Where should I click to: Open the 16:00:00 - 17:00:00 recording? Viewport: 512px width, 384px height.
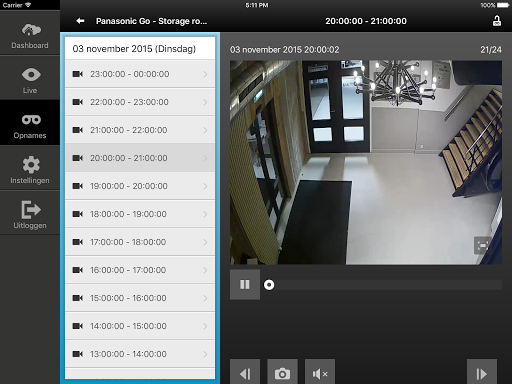tap(140, 270)
